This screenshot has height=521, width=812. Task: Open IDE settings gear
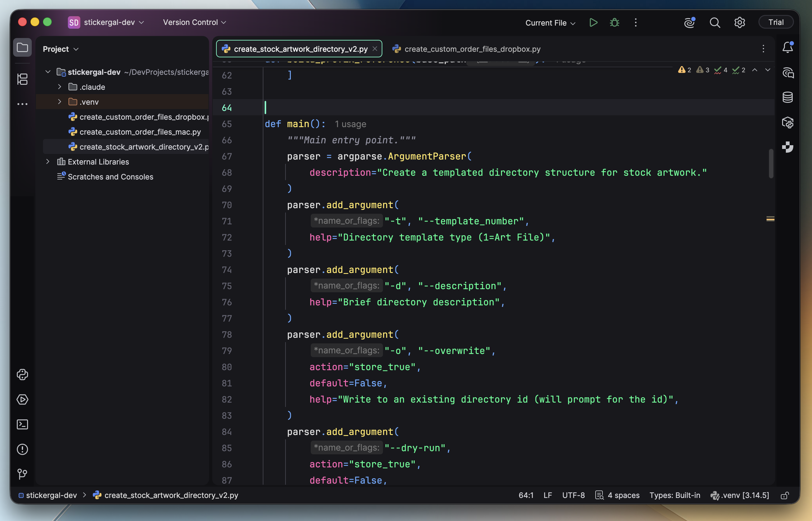[x=740, y=23]
